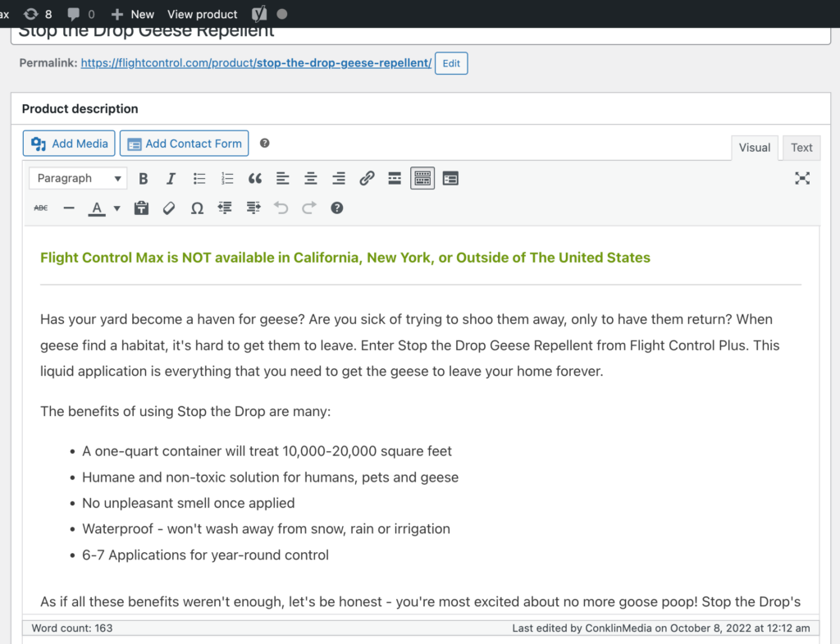Image resolution: width=840 pixels, height=644 pixels.
Task: Apply blockquote formatting
Action: click(255, 178)
